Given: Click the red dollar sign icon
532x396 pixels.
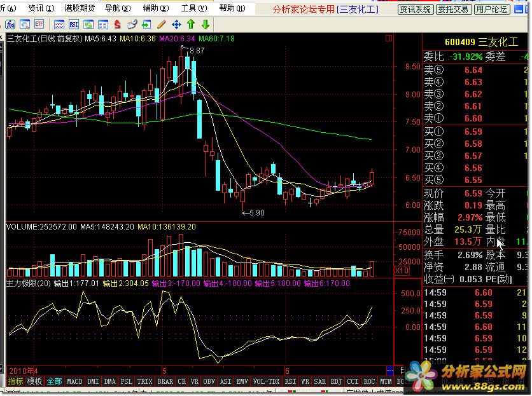Looking at the screenshot, I should (x=117, y=24).
